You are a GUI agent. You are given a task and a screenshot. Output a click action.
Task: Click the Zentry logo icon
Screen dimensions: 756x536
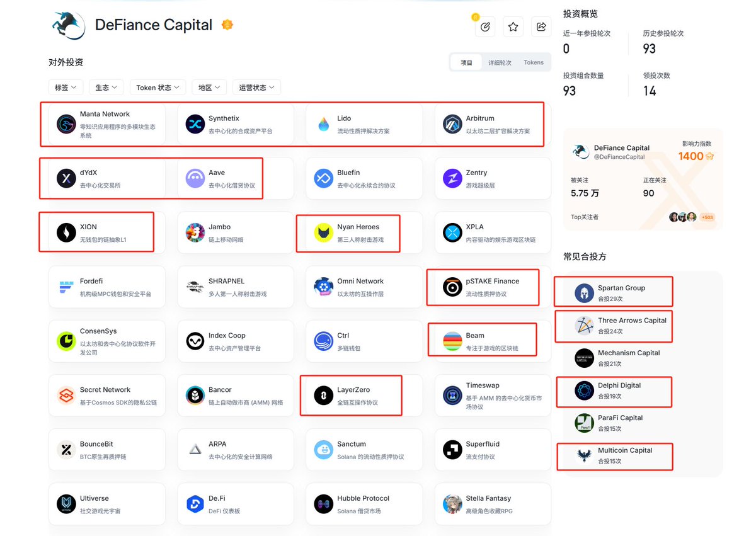click(452, 178)
